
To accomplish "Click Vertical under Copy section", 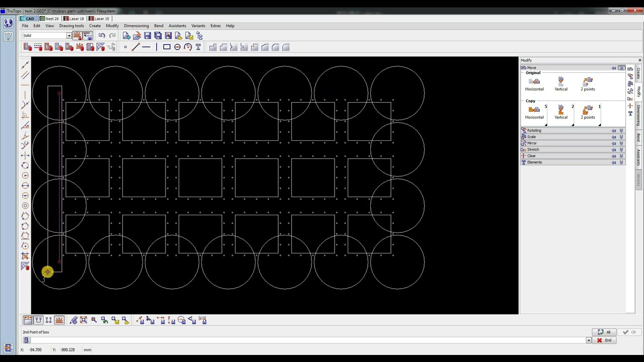I will 561,112.
